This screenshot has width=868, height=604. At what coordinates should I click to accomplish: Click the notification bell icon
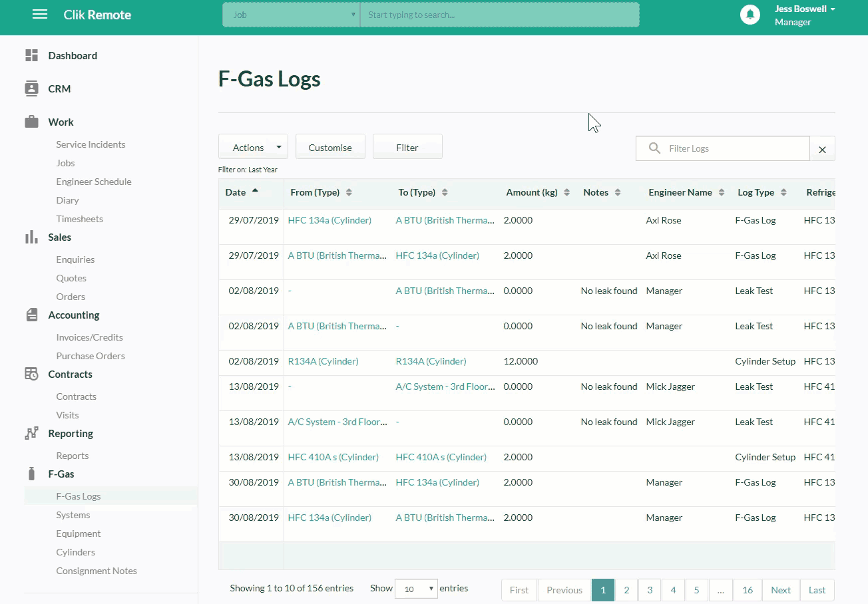coord(750,15)
